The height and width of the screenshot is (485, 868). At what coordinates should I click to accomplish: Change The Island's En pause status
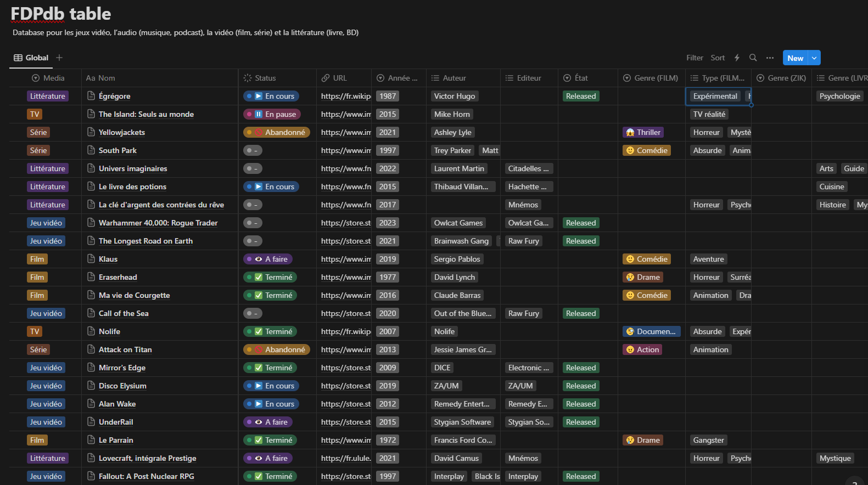pos(272,114)
